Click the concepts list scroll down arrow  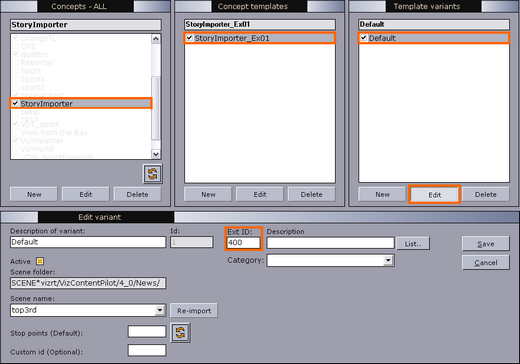(156, 154)
